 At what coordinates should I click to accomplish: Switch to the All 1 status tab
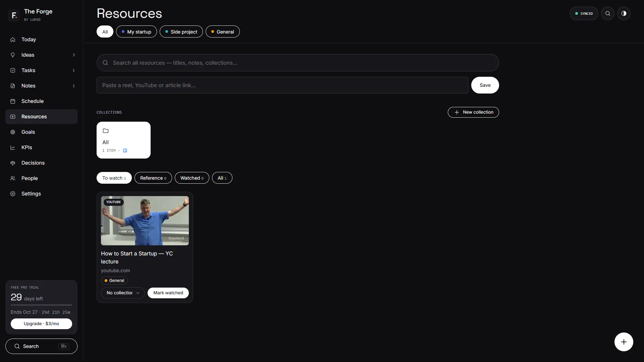pos(222,178)
